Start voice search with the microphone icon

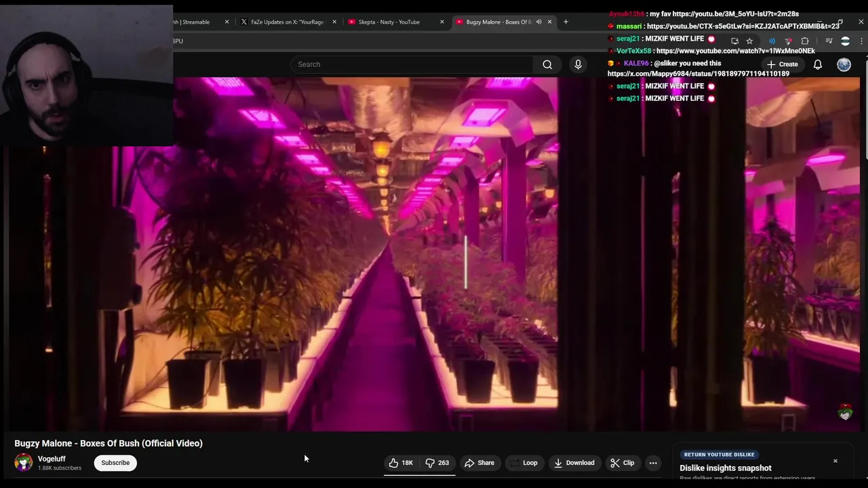pyautogui.click(x=578, y=64)
